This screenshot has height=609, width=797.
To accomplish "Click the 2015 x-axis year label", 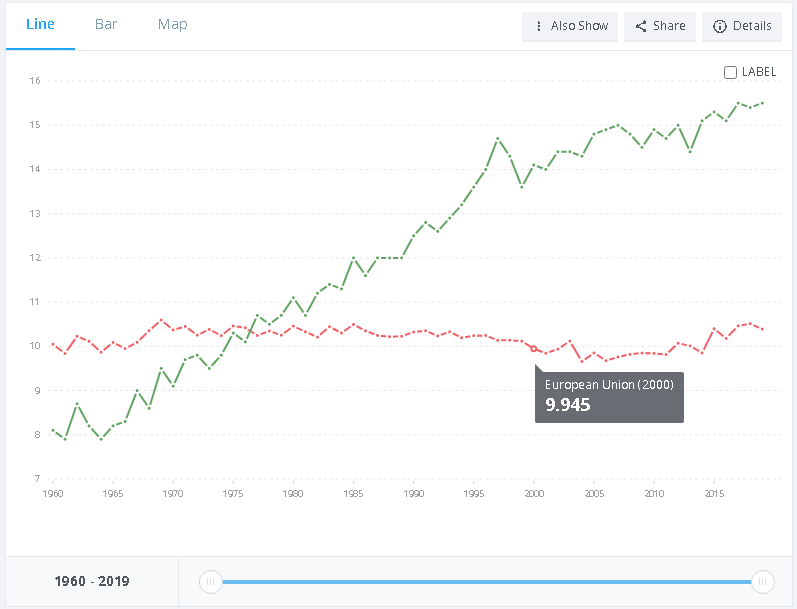I will 714,494.
